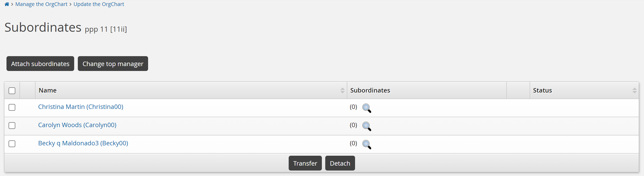
Task: Click Change top manager button
Action: 113,64
